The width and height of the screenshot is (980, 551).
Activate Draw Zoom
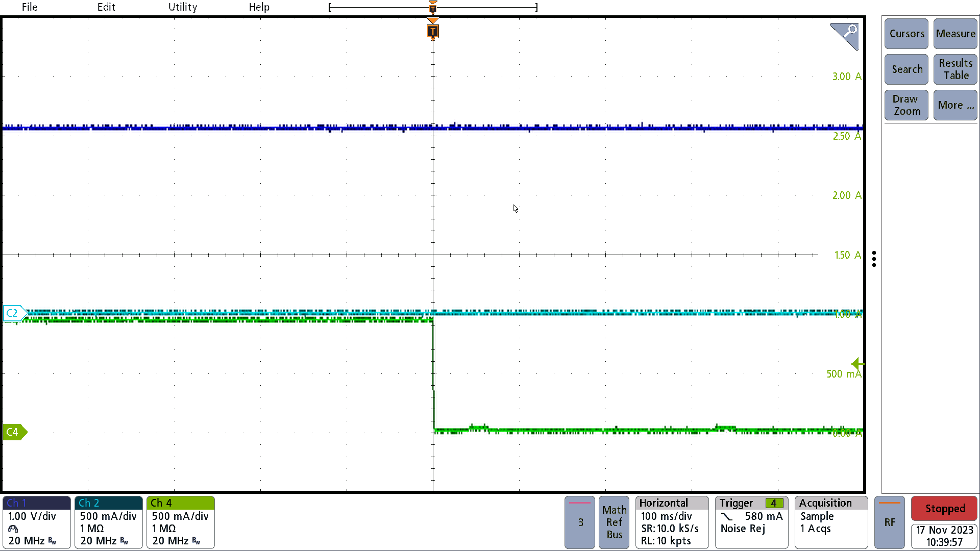pyautogui.click(x=906, y=105)
